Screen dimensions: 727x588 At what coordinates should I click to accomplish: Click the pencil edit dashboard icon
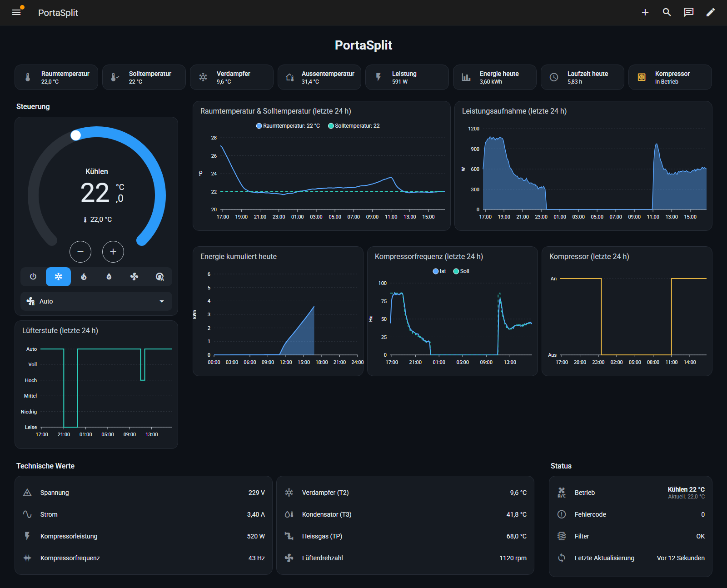click(710, 12)
